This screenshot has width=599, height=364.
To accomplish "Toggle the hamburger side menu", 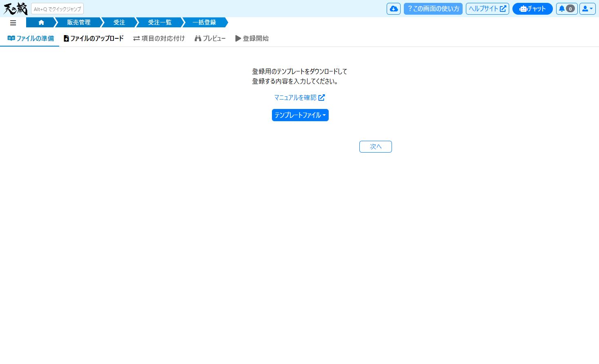I will point(13,23).
